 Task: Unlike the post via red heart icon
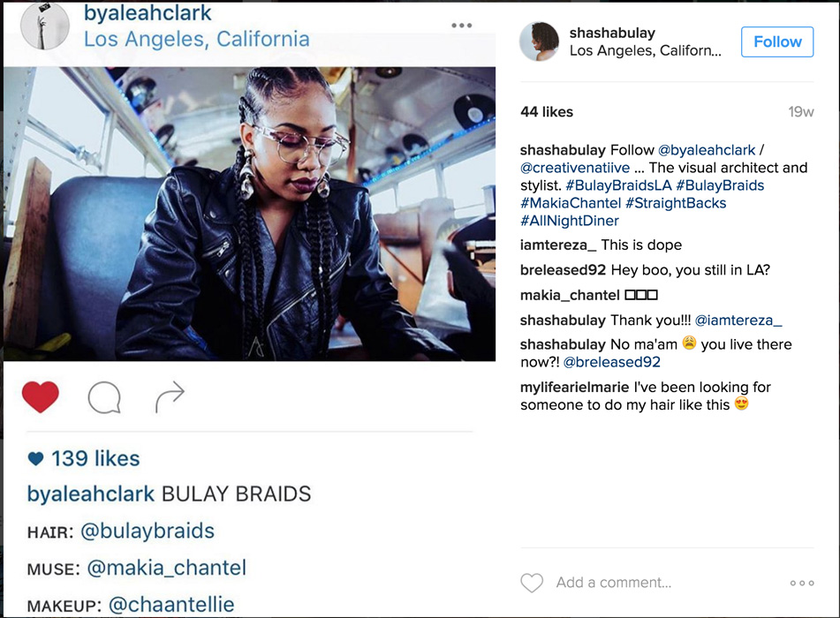(x=40, y=396)
